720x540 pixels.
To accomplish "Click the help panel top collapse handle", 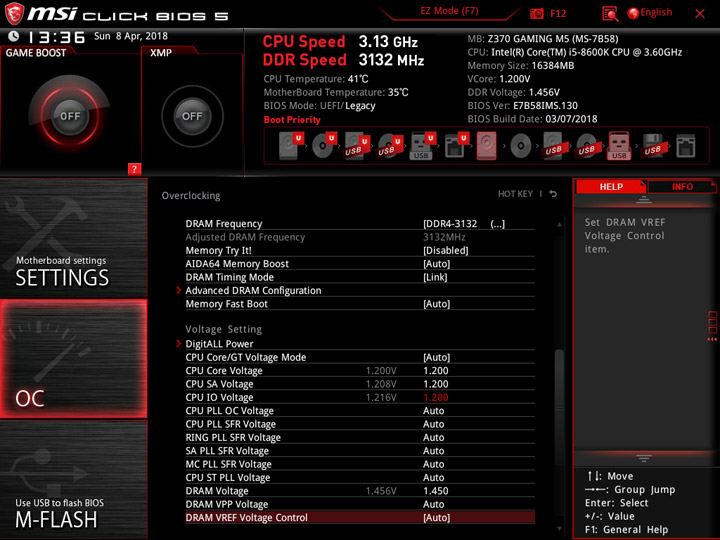I will click(644, 199).
